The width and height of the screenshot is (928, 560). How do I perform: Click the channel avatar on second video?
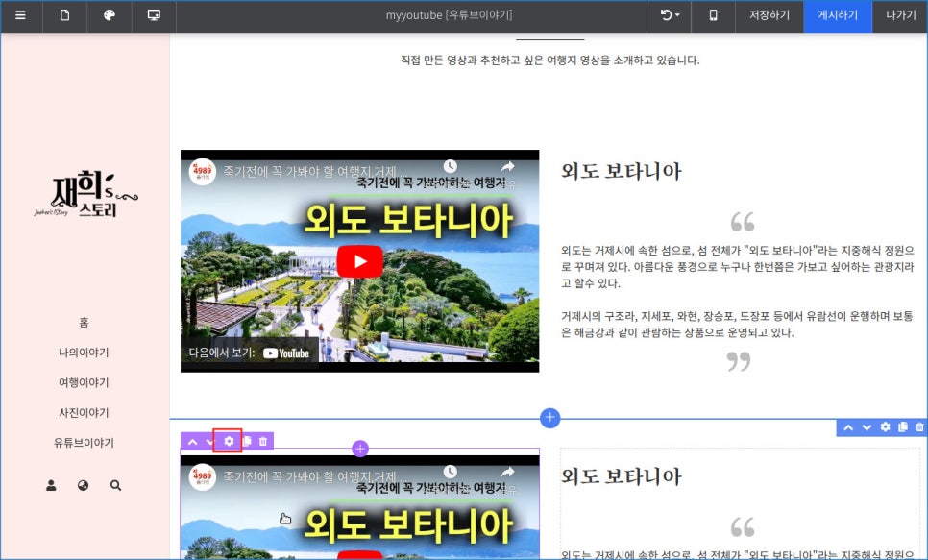click(203, 477)
